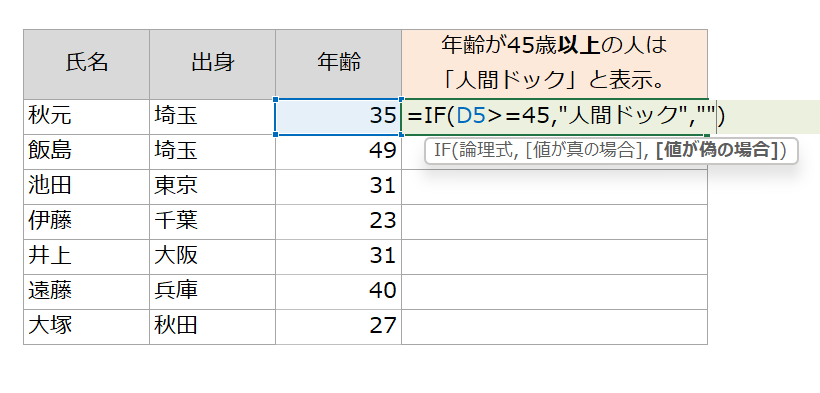Select the age cell showing 40
The image size is (820, 393).
click(x=338, y=291)
